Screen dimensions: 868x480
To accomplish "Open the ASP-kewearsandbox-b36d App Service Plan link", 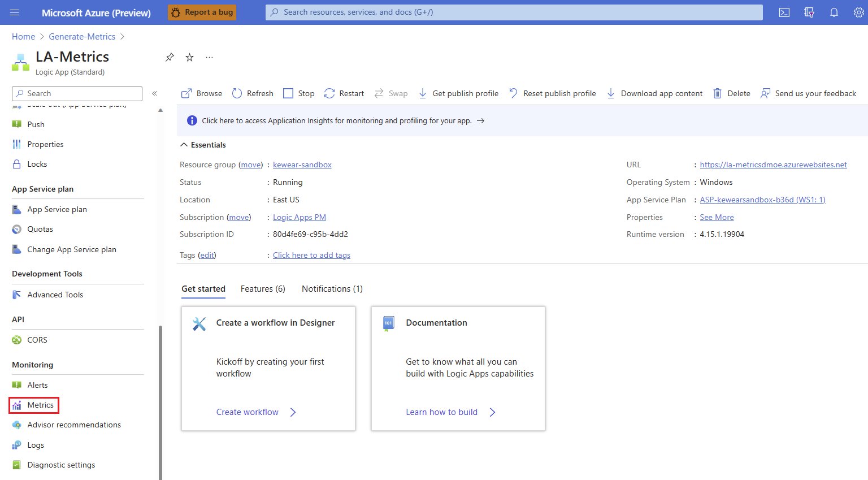I will pos(762,200).
